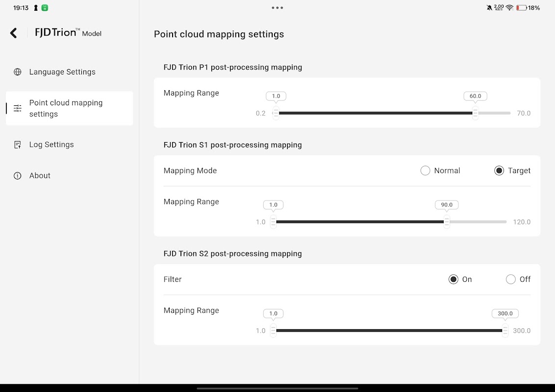Select Target mapping mode
The height and width of the screenshot is (392, 555).
click(499, 171)
